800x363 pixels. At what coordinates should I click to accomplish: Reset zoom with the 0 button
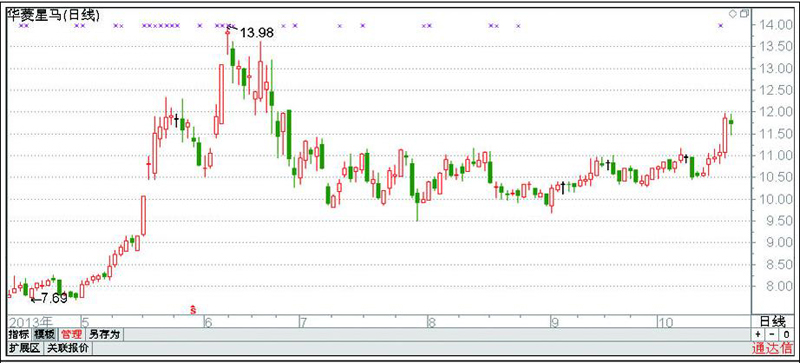click(786, 334)
